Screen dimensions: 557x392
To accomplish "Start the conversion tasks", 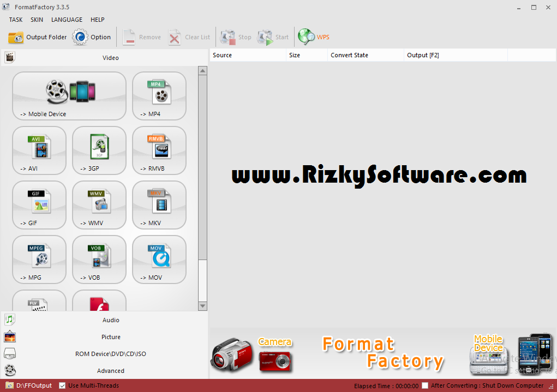I will coord(273,37).
